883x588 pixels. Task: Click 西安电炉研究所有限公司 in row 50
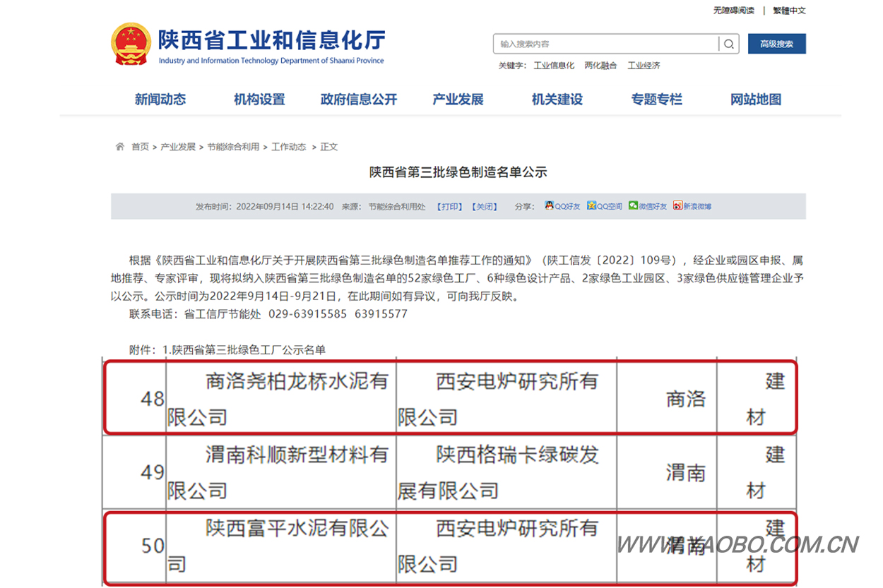[x=506, y=546]
